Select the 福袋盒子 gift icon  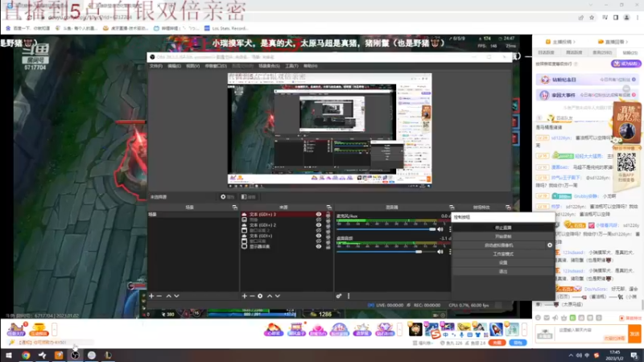tap(296, 329)
